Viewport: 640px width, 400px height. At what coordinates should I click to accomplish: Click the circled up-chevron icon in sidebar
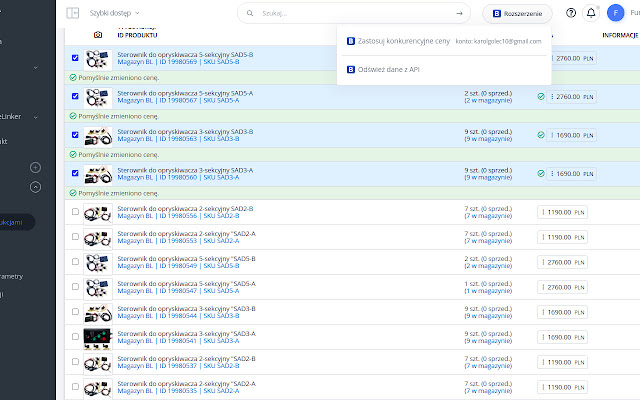(x=36, y=187)
